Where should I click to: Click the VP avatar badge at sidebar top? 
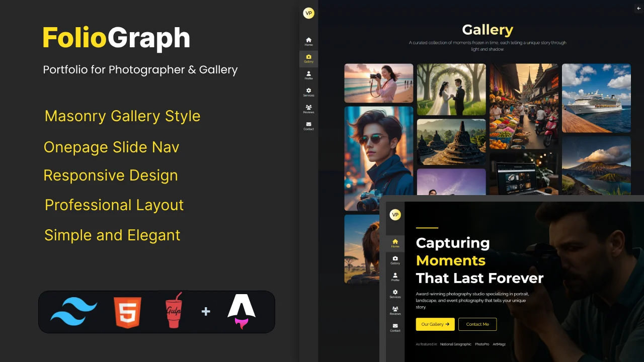point(308,13)
